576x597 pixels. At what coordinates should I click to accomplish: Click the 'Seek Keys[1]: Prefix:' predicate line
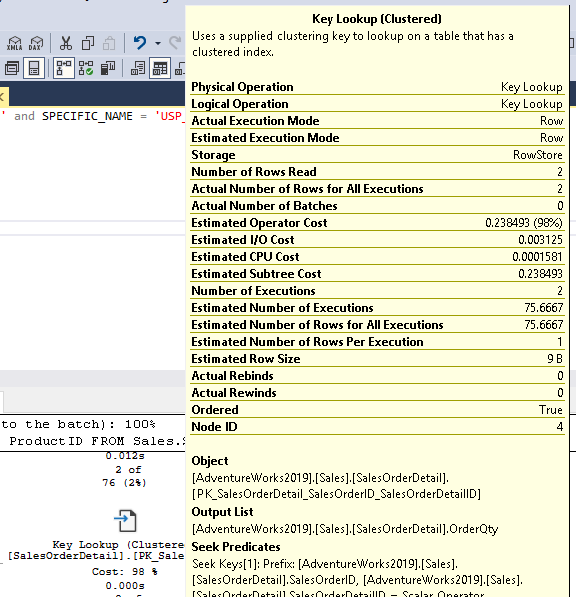coord(325,563)
